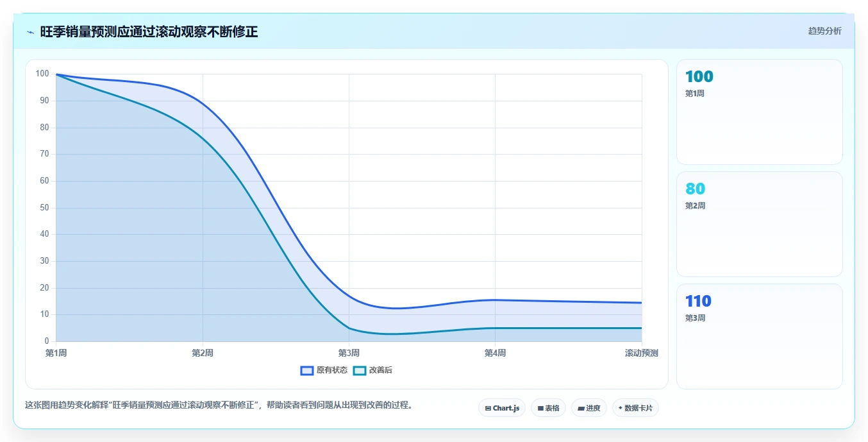
Task: Click the 原有状态 legend color box
Action: [307, 370]
